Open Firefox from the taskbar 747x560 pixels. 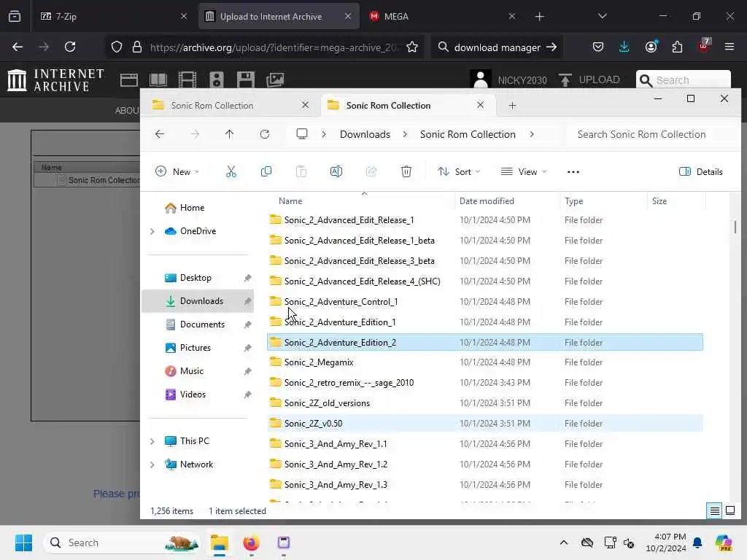tap(251, 542)
